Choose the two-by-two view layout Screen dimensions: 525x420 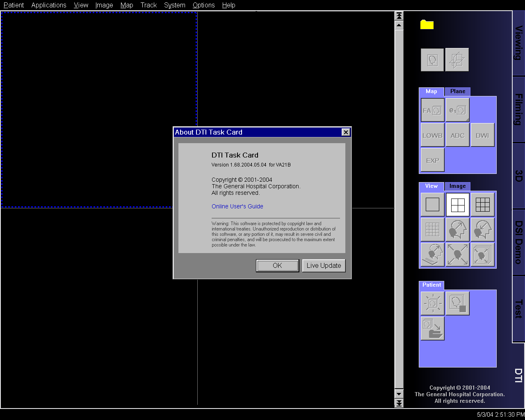[x=457, y=204]
